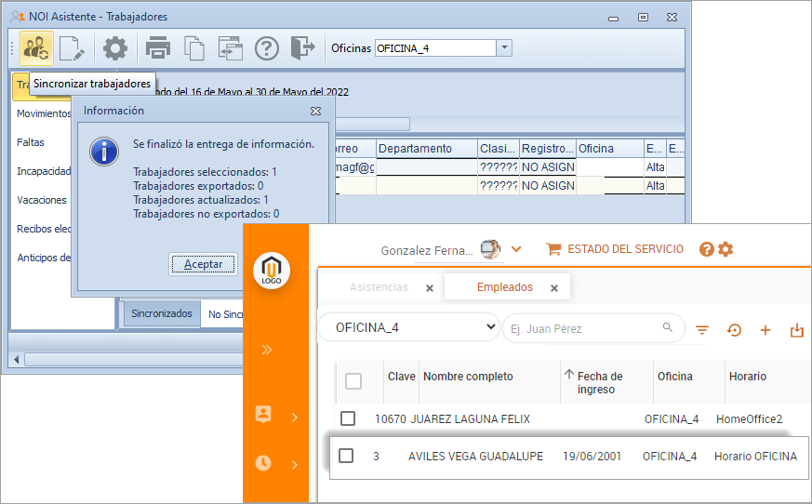Check the box for JUAREZ LAGUNA FELIX
Image resolution: width=812 pixels, height=504 pixels.
[347, 419]
